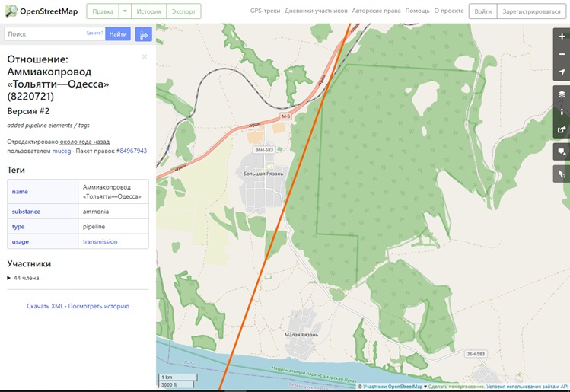Zoom out with the minus map control
Viewport: 570px width, 392px height.
click(562, 54)
